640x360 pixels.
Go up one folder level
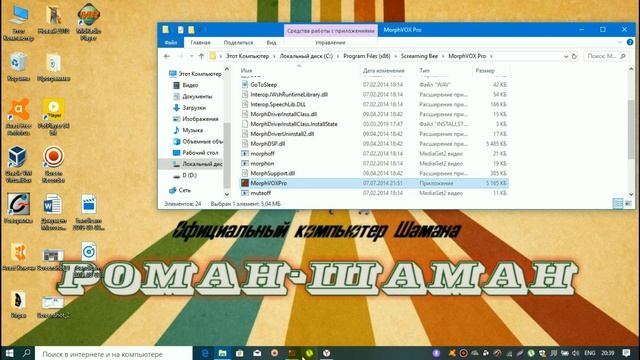pyautogui.click(x=201, y=56)
